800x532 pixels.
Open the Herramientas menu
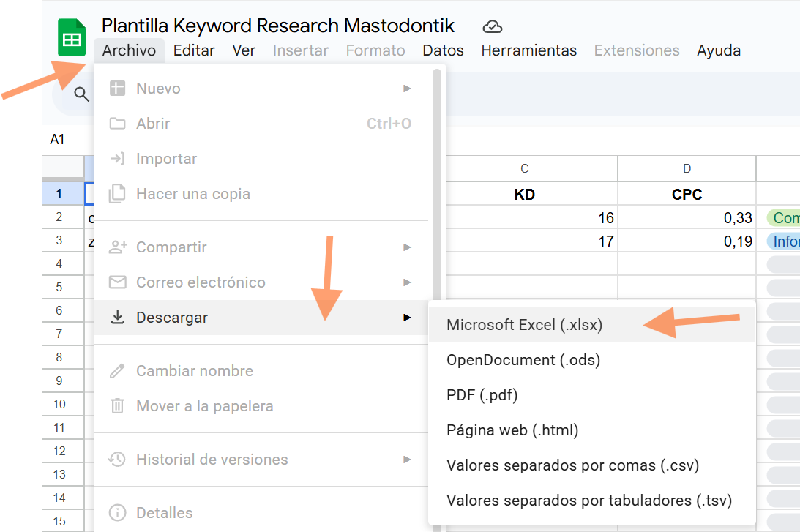528,50
